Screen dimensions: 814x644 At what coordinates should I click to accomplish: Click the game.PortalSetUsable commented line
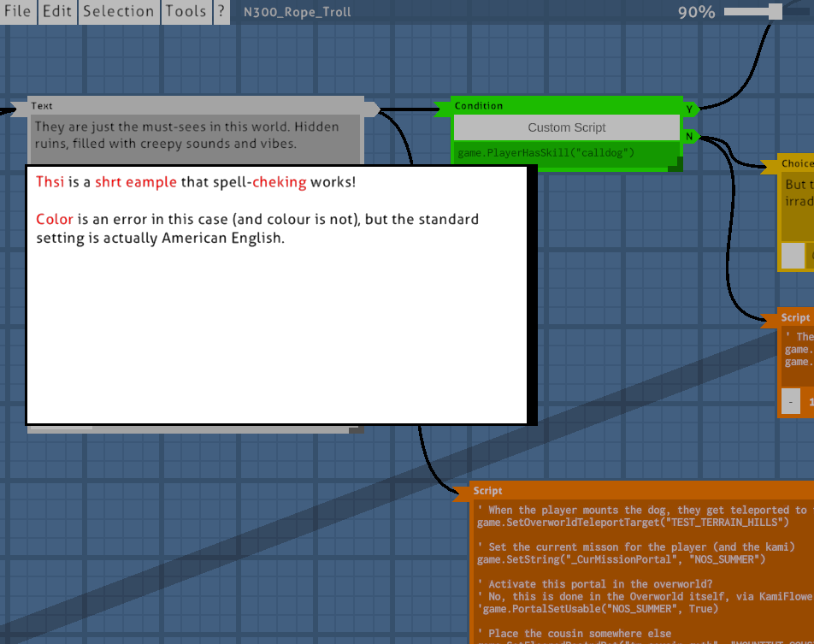pos(598,609)
